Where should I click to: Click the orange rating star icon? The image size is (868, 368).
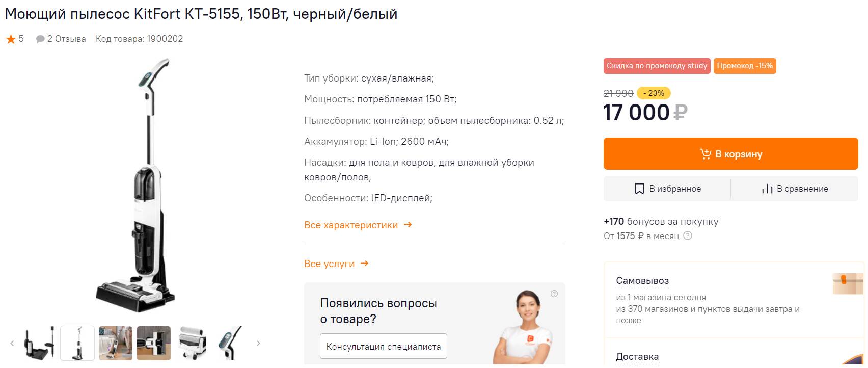(x=11, y=39)
